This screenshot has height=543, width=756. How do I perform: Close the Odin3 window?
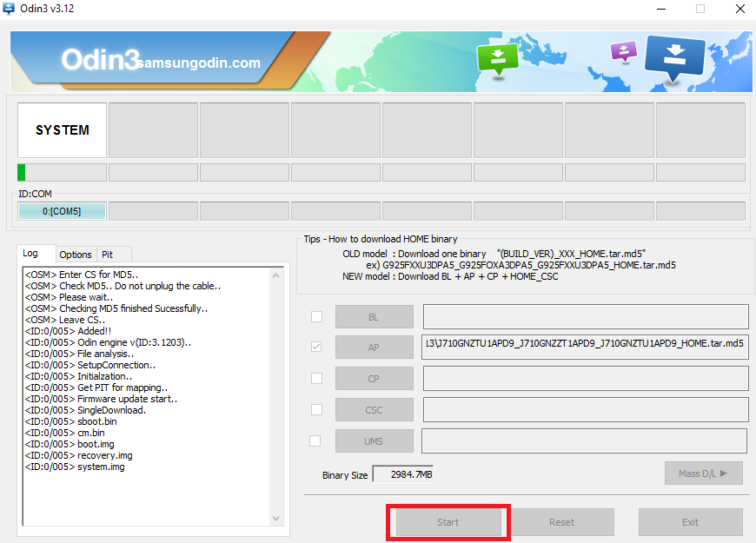[740, 9]
